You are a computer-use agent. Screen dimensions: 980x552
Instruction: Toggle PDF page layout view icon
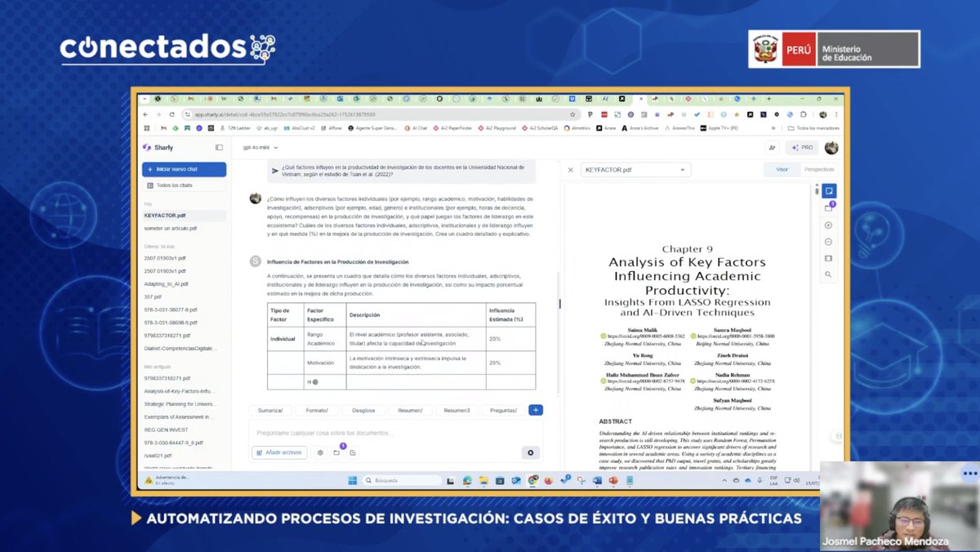tap(829, 258)
